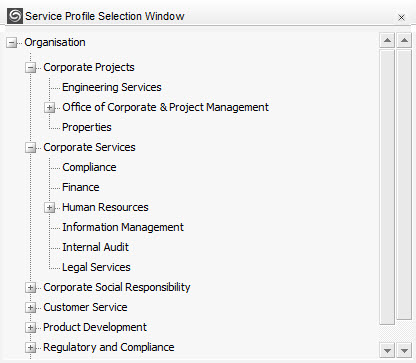
Task: Click the inner scrollbar up arrow
Action: tap(387, 40)
